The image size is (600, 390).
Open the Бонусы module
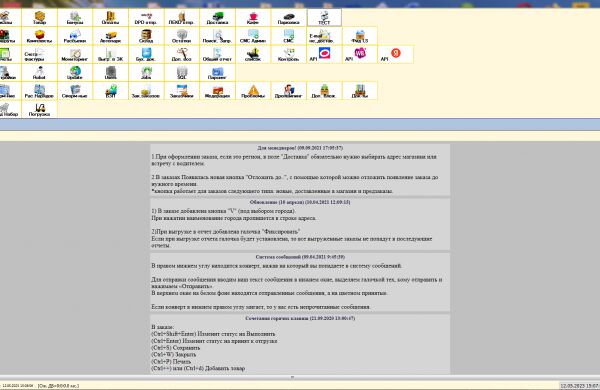point(75,18)
